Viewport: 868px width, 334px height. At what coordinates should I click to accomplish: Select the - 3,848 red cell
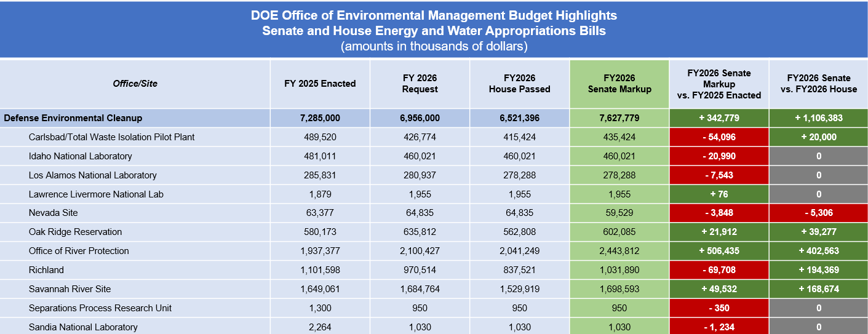[x=719, y=213]
